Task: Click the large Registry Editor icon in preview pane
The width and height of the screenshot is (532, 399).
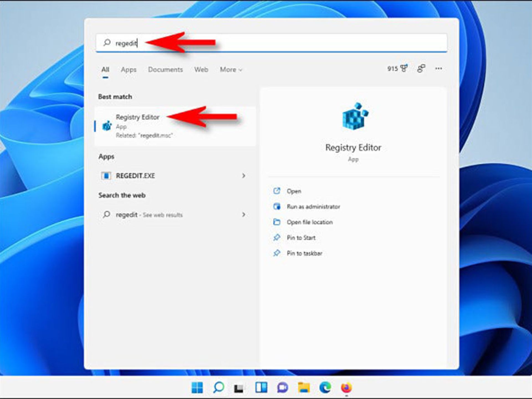Action: [355, 116]
